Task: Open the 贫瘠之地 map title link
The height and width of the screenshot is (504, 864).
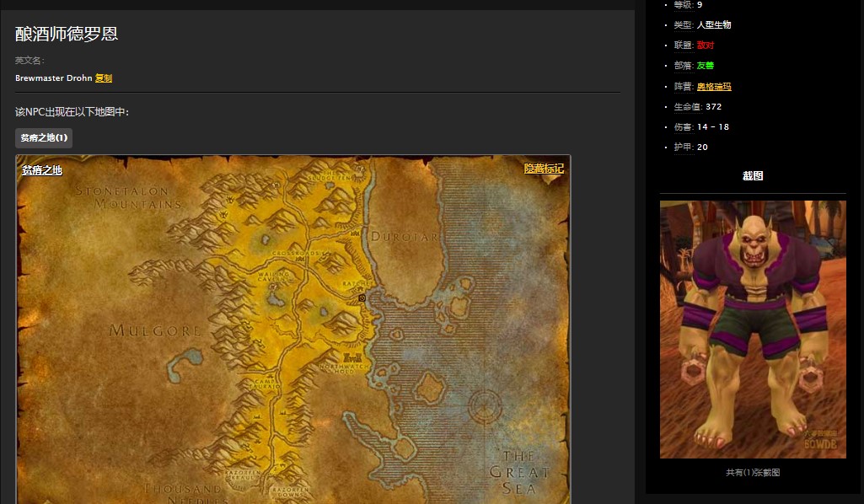Action: click(x=42, y=170)
